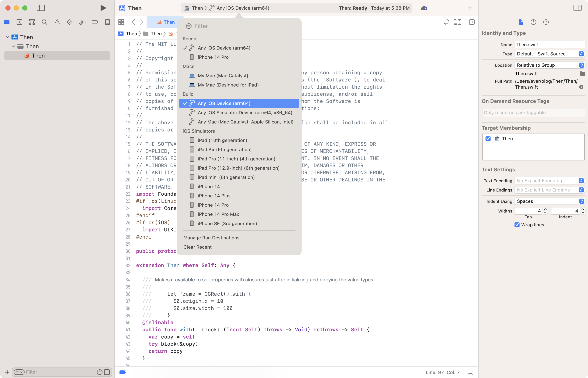Toggle the Wrap lines checkbox

[x=517, y=225]
